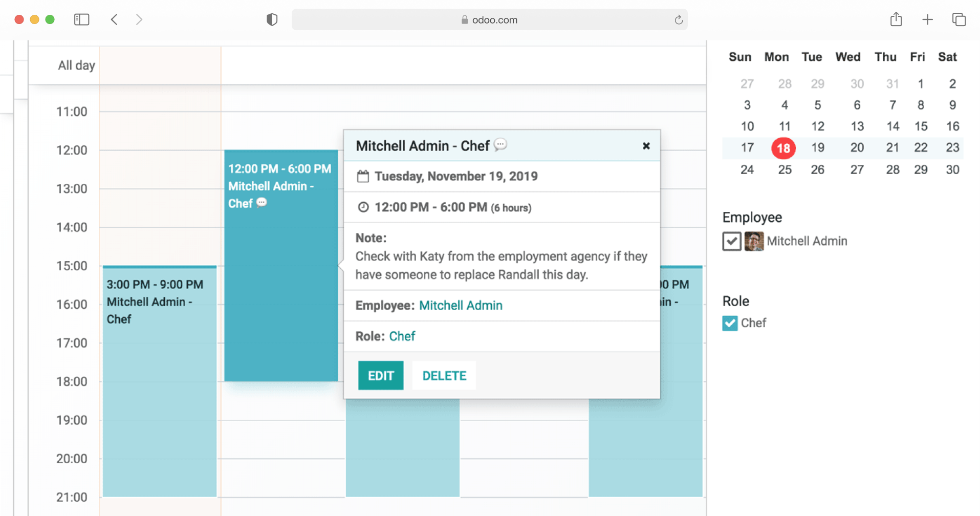Select November 18 in mini calendar

point(783,148)
